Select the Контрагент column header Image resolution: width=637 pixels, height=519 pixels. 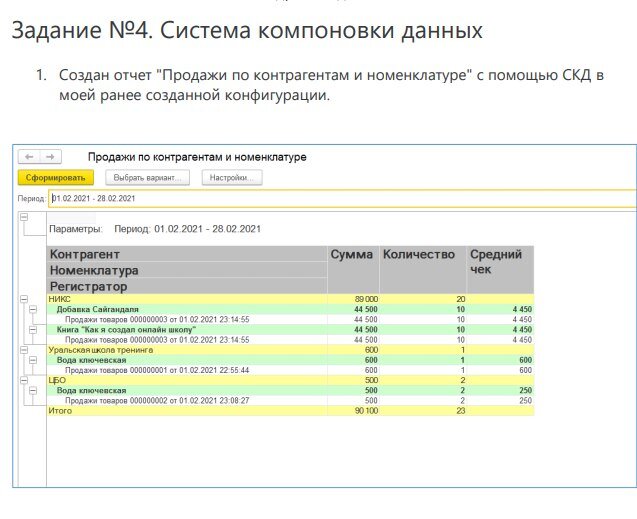click(x=187, y=254)
